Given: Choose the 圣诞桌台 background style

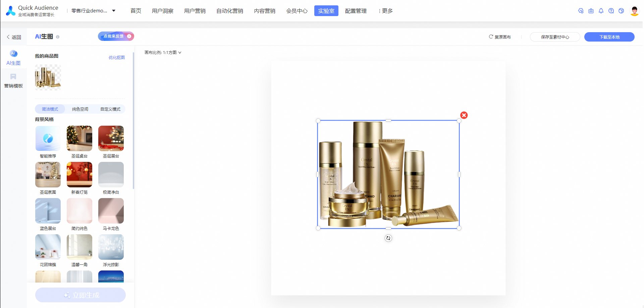Looking at the screenshot, I should (x=79, y=138).
